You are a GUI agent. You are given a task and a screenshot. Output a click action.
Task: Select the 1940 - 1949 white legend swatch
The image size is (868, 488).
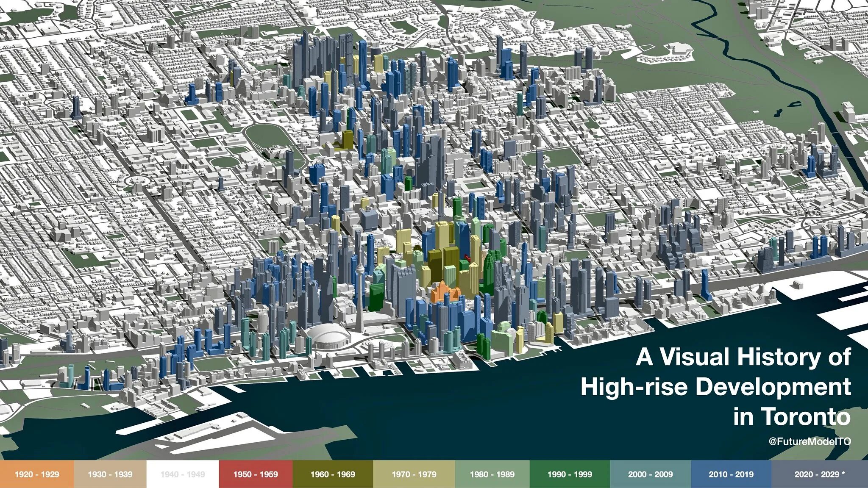click(x=183, y=474)
